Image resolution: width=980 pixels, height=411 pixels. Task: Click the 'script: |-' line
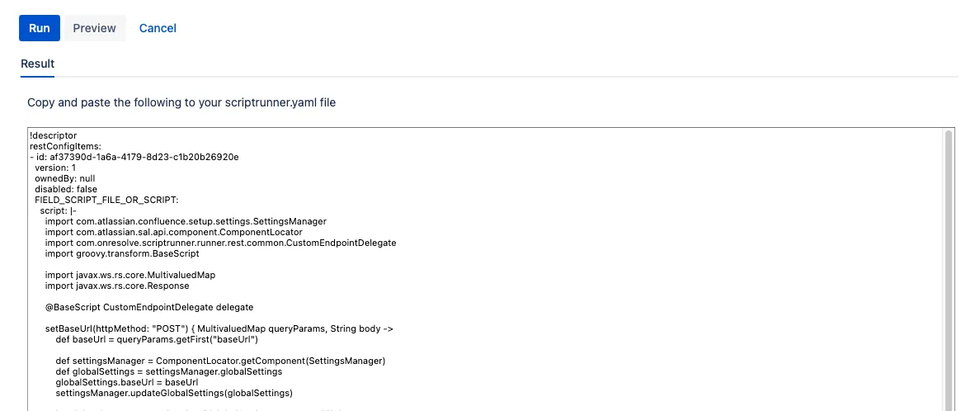[x=58, y=210]
